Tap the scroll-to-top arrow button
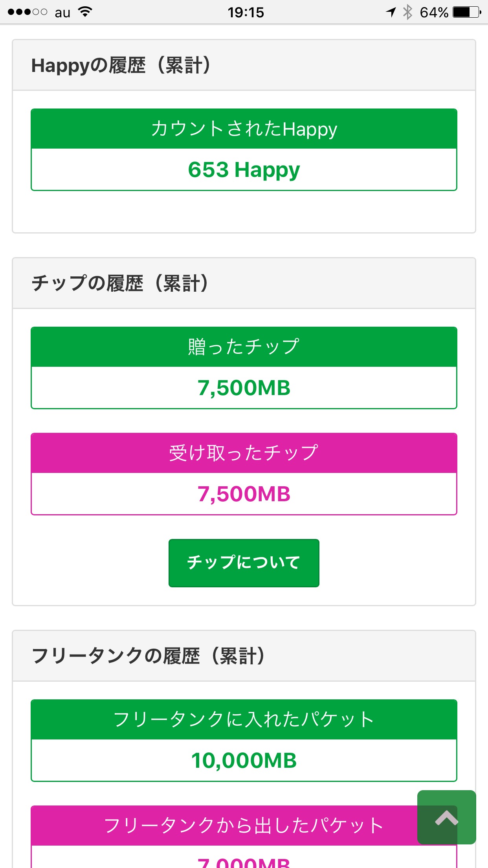Screen dimensions: 488x868 (x=446, y=817)
